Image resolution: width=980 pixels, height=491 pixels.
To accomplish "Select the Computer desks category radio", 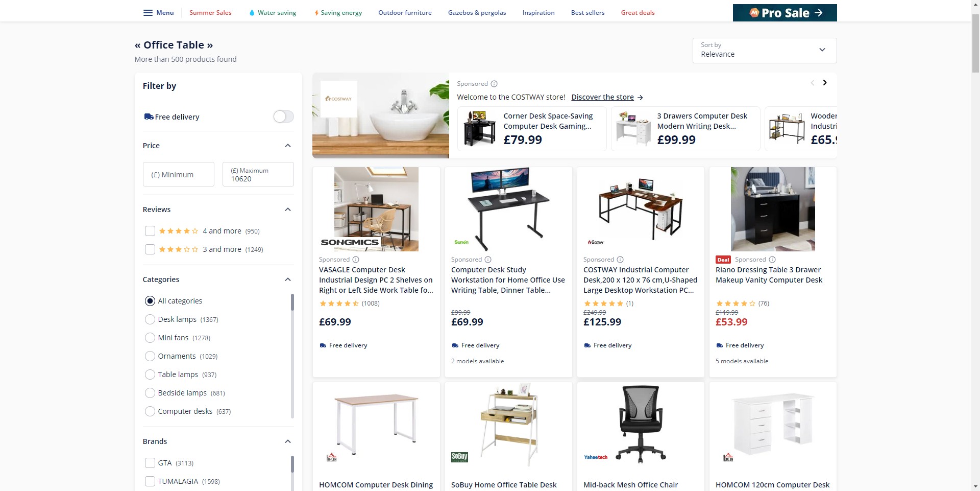I will 150,411.
